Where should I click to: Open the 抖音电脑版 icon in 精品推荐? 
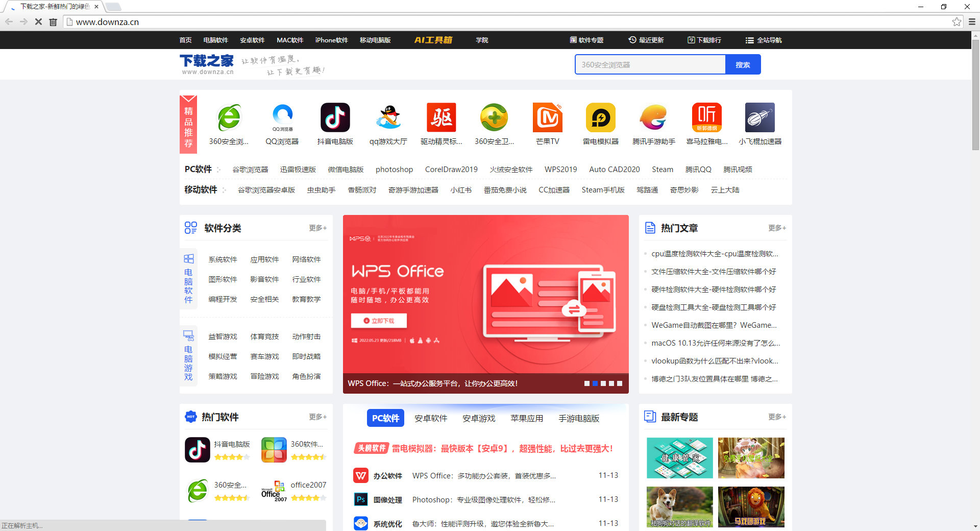tap(335, 117)
